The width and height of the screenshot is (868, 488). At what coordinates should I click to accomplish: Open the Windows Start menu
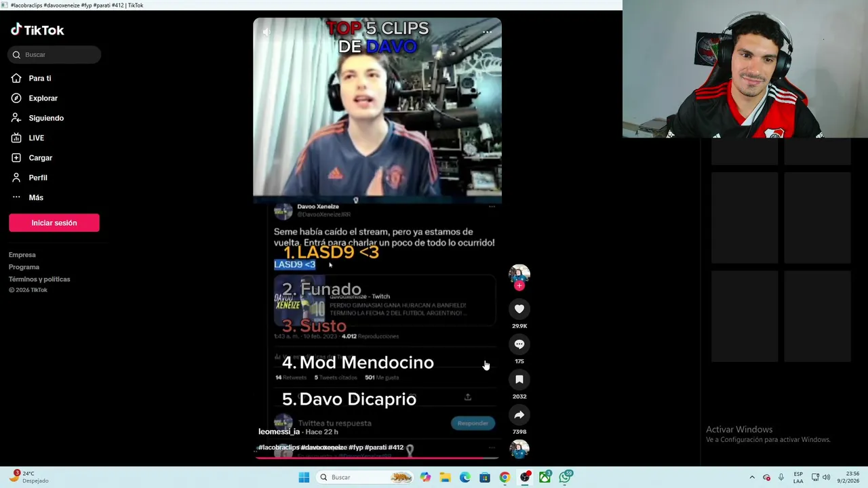click(x=304, y=477)
